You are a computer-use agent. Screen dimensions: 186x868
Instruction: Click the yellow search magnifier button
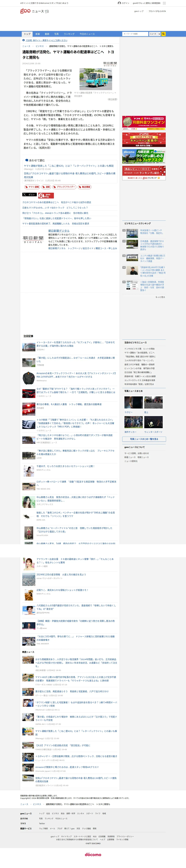point(163,34)
